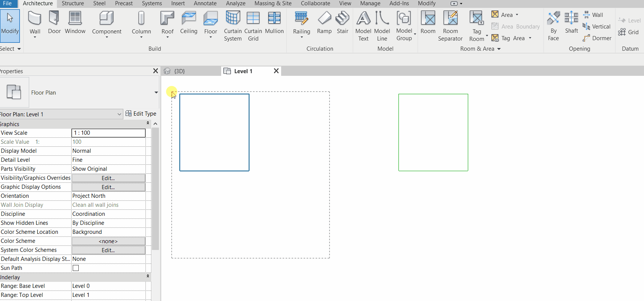Edit Visibility/Graphics Overrides
The image size is (644, 301).
coord(108,178)
